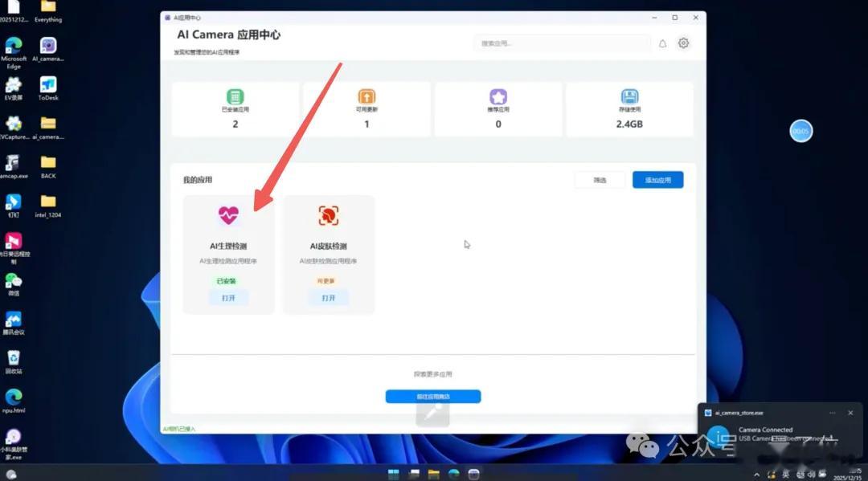Open AI皮肤检测 with its 打开 button
Image resolution: width=868 pixels, height=481 pixels.
point(328,297)
